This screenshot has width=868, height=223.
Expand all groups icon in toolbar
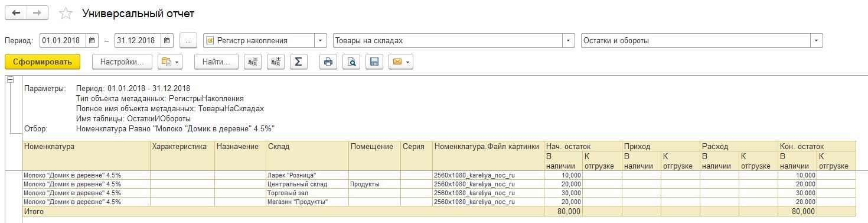click(x=275, y=62)
